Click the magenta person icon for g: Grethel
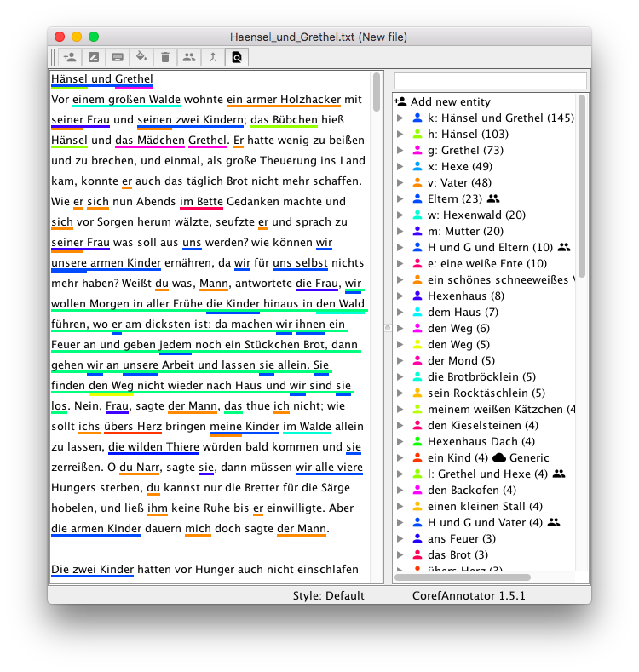The image size is (639, 672). pyautogui.click(x=417, y=150)
